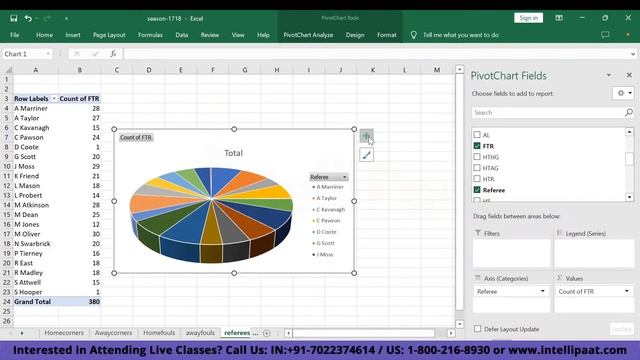The height and width of the screenshot is (360, 640).
Task: Select the Grand Total cell
Action: (x=36, y=302)
